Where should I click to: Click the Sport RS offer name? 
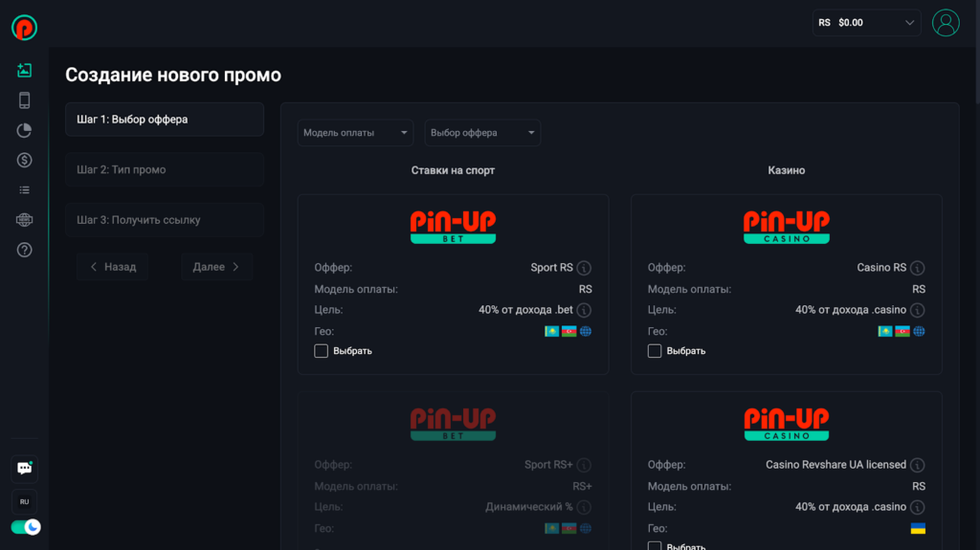[552, 268]
